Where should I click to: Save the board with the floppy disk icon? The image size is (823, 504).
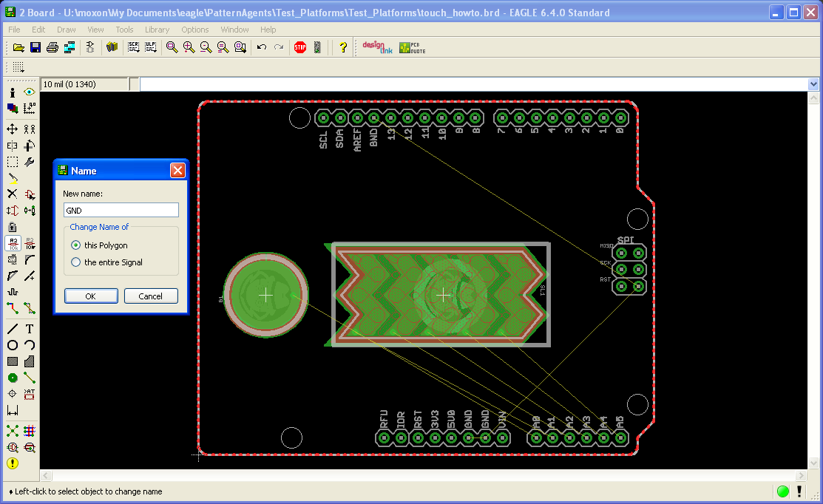point(35,48)
